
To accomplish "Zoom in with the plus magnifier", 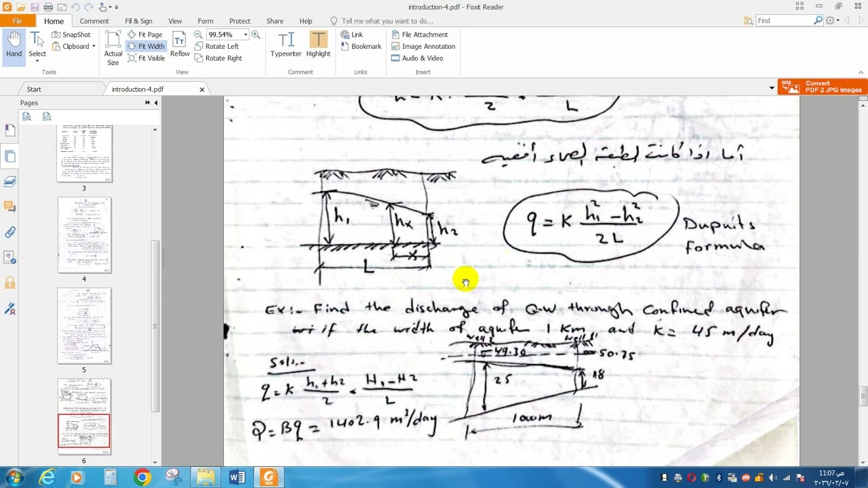I will click(256, 35).
